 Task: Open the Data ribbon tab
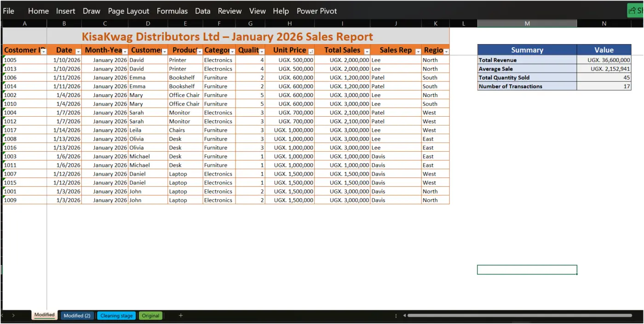202,11
